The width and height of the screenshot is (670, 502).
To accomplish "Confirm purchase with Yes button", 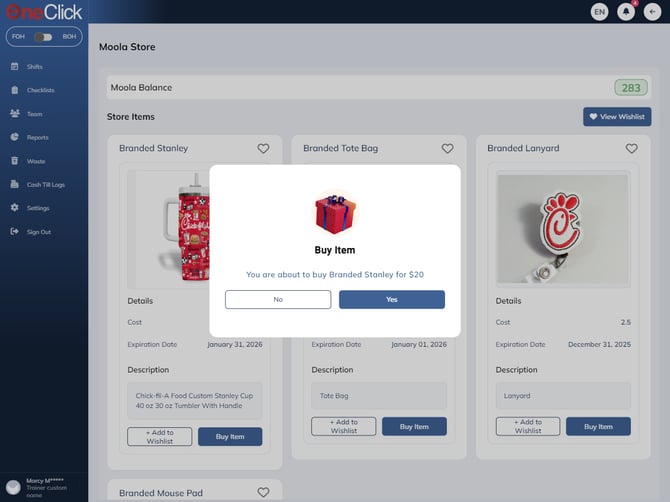I will pyautogui.click(x=391, y=299).
